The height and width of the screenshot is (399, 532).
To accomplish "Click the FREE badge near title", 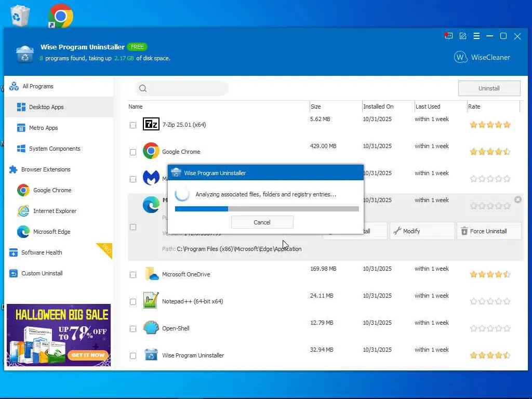I will click(137, 47).
